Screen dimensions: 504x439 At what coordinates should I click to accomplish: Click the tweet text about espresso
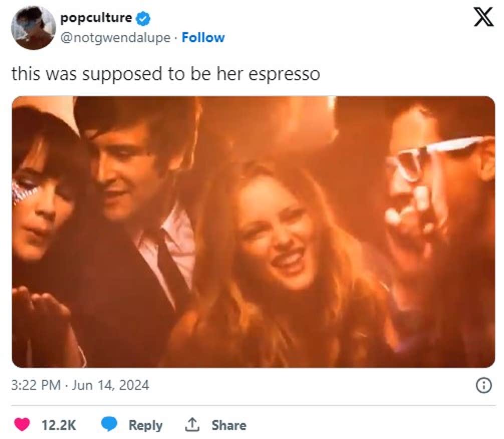pos(165,73)
